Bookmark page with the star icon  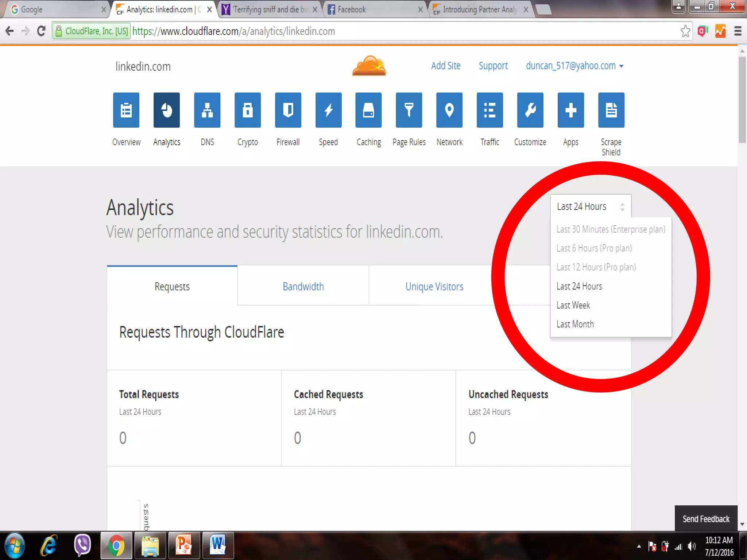685,31
